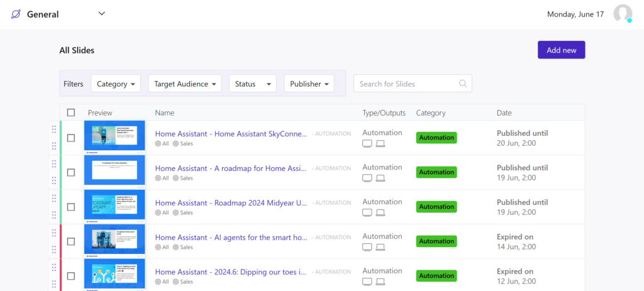Click the monitor output icon for the SkyConnect slide
644x291 pixels.
(367, 144)
